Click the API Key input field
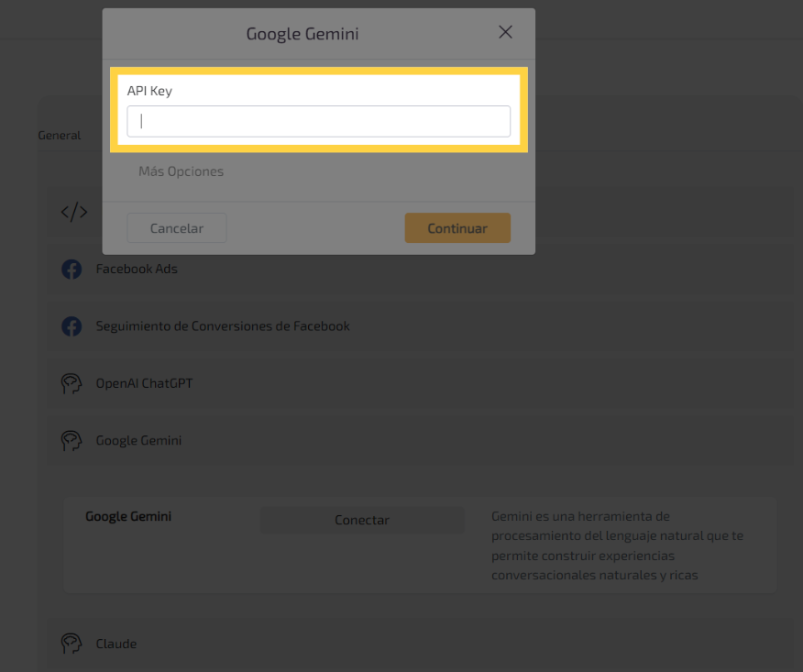The image size is (803, 672). (318, 121)
